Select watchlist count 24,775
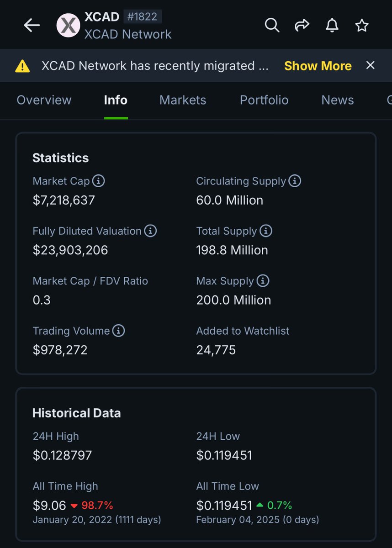This screenshot has width=392, height=548. coord(216,350)
